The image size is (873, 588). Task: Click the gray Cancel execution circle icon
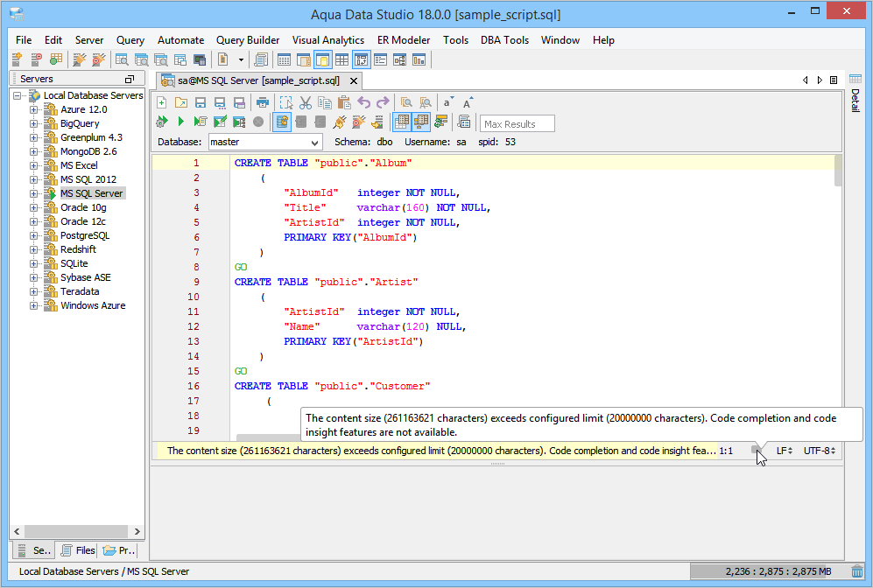[258, 122]
